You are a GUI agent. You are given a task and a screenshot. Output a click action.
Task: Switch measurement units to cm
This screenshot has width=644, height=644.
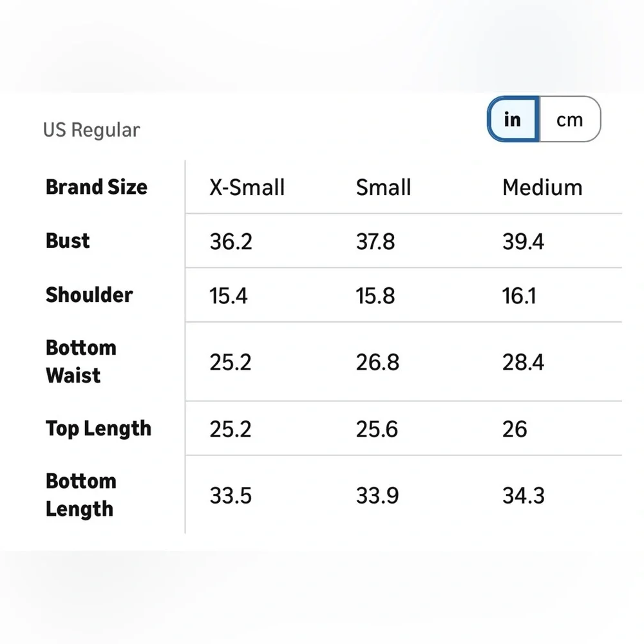point(569,120)
